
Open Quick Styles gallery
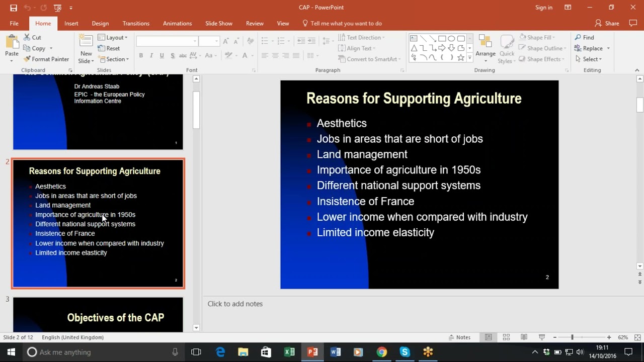pyautogui.click(x=506, y=48)
